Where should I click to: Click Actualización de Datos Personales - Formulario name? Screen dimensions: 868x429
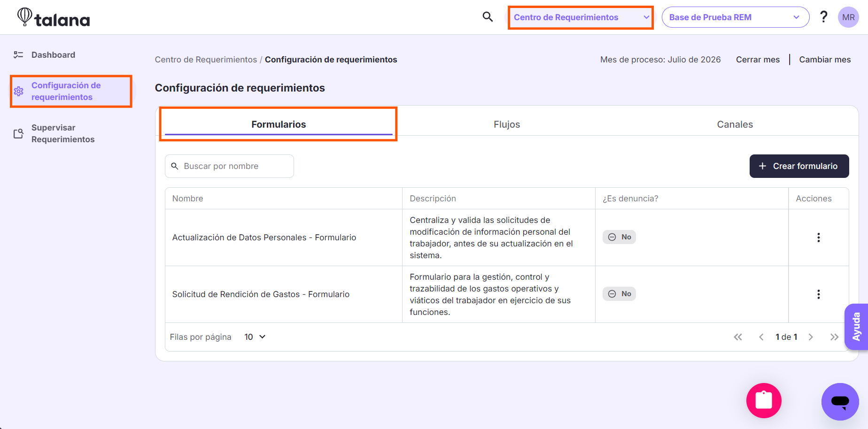click(x=264, y=237)
